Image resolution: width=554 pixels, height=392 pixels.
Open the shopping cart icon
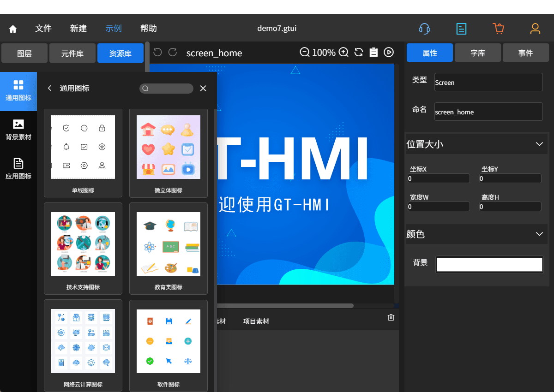coord(499,29)
